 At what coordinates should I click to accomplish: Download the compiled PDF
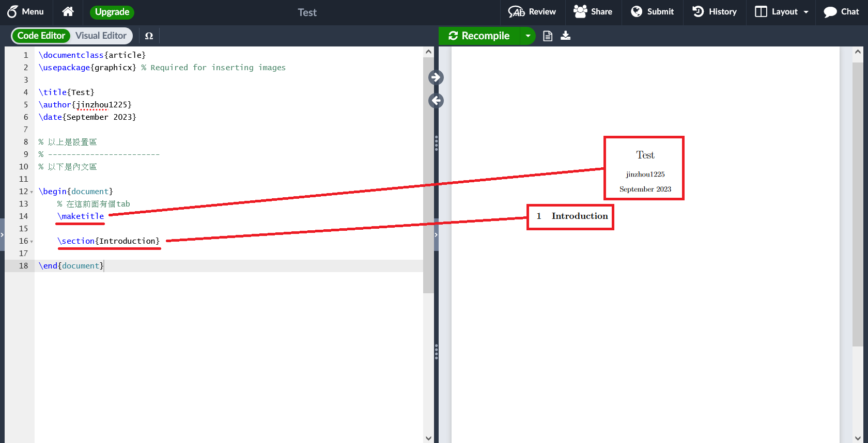point(566,36)
